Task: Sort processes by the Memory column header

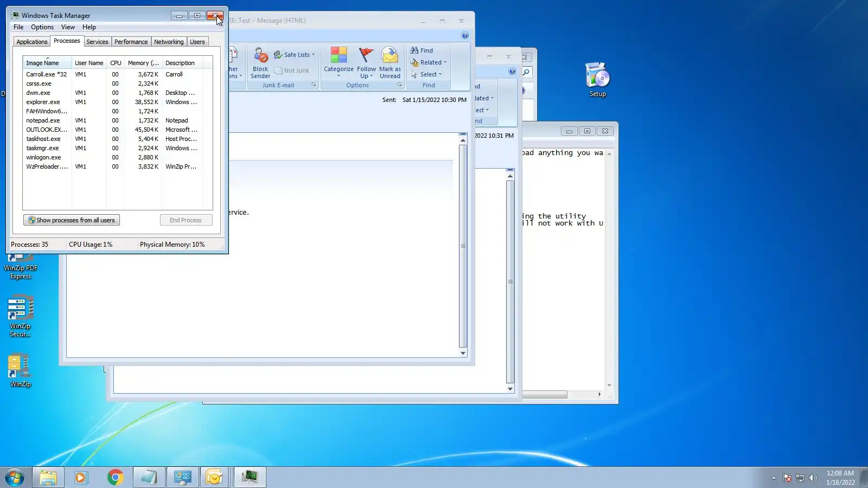Action: (x=143, y=63)
